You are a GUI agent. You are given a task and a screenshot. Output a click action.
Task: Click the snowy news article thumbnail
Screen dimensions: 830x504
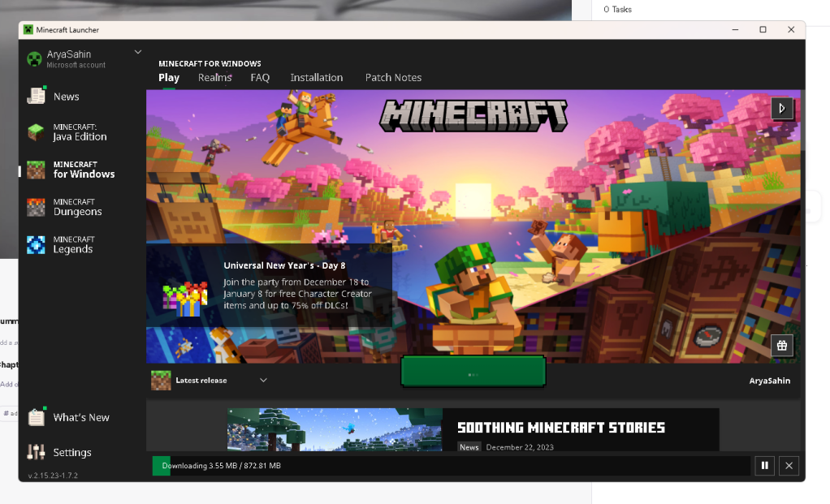[x=335, y=429]
